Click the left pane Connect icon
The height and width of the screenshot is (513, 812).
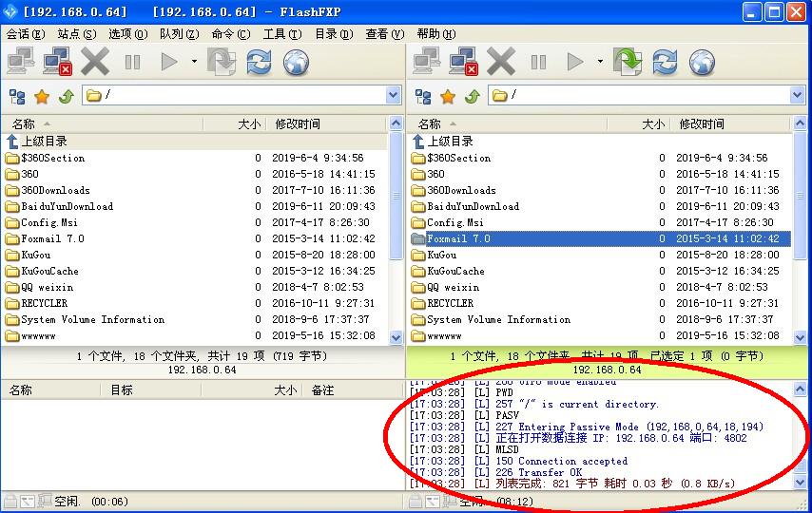pos(21,63)
